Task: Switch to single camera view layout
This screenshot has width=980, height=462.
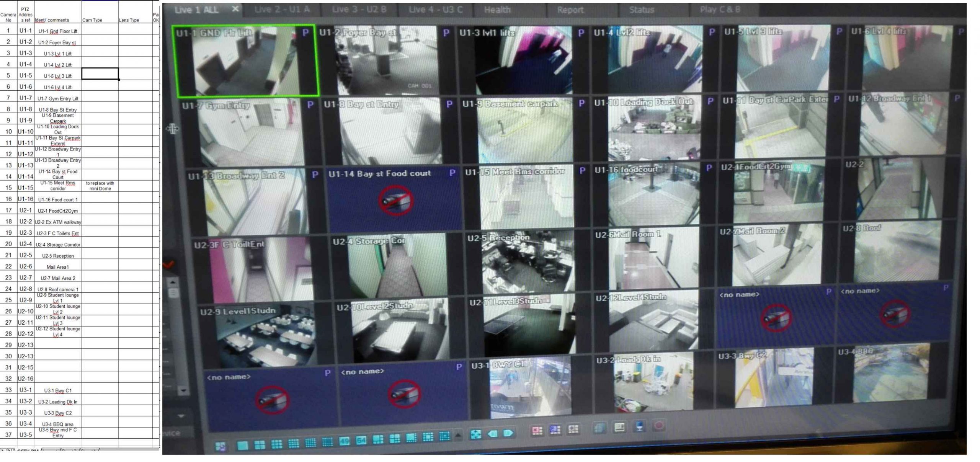Action: point(243,446)
